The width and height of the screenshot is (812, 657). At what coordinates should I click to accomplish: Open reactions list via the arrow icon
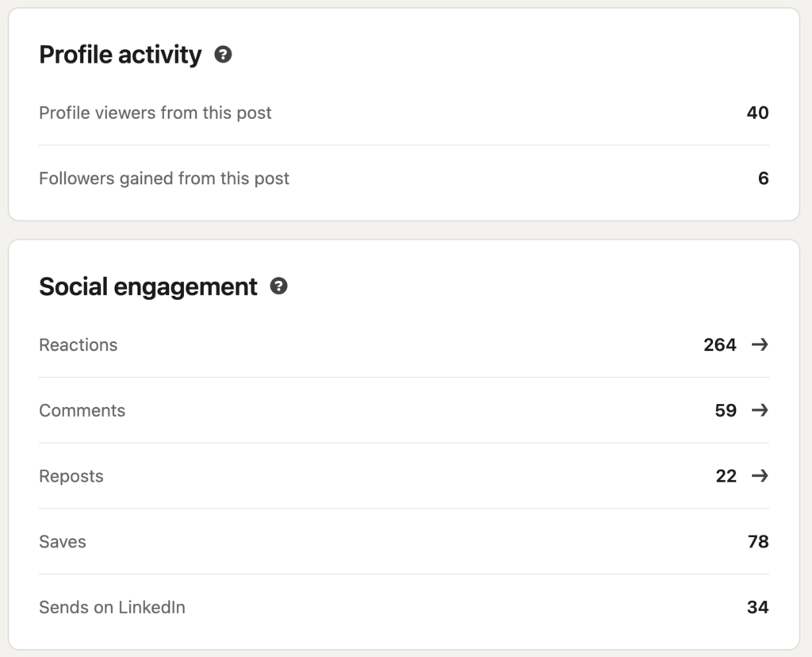click(x=760, y=344)
